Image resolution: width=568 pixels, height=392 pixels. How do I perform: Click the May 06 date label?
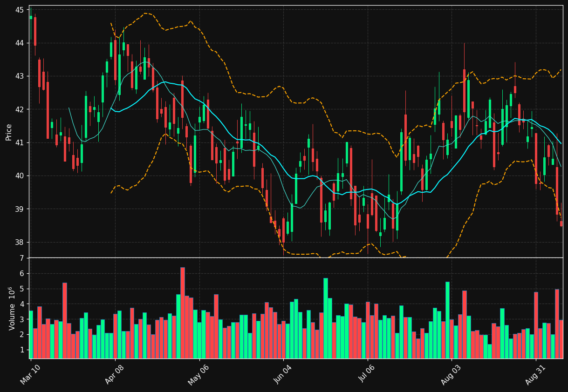coord(198,375)
